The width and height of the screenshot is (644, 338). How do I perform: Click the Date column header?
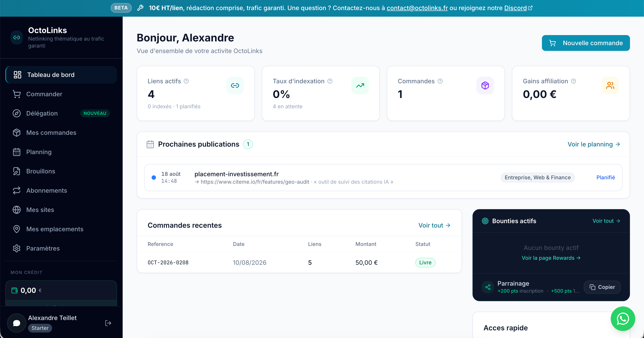[239, 244]
